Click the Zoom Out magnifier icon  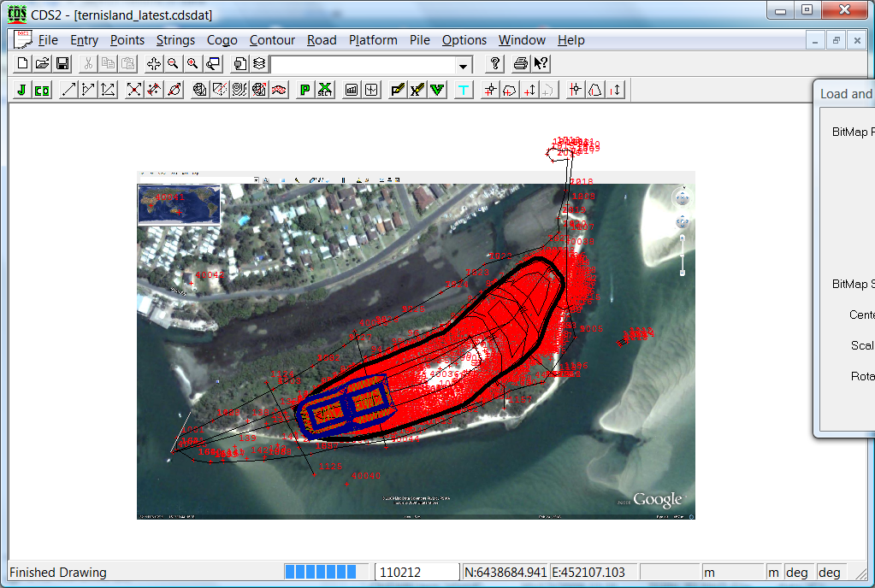(x=173, y=64)
